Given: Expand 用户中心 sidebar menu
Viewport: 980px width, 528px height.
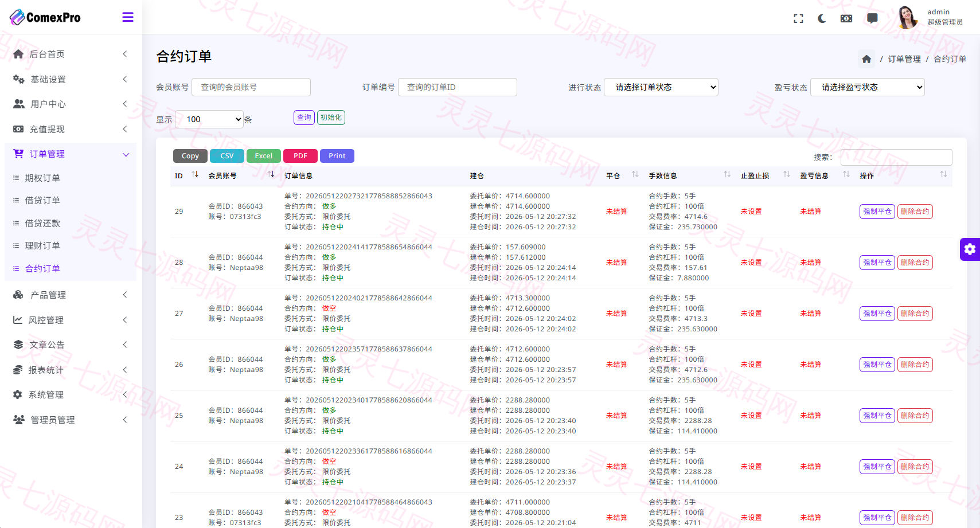Looking at the screenshot, I should 71,104.
